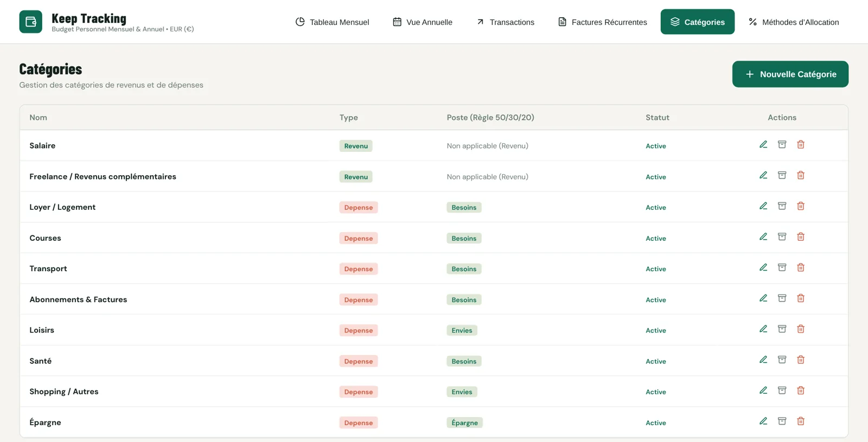This screenshot has width=868, height=442.
Task: Delete the Courses category
Action: tap(801, 236)
